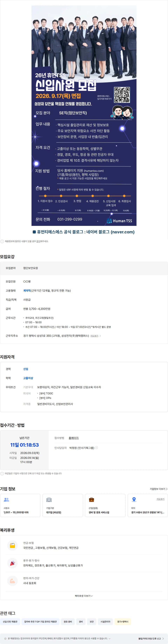Open the 홈페이지 application method link
Screen dimensions: 168x644
(73, 438)
